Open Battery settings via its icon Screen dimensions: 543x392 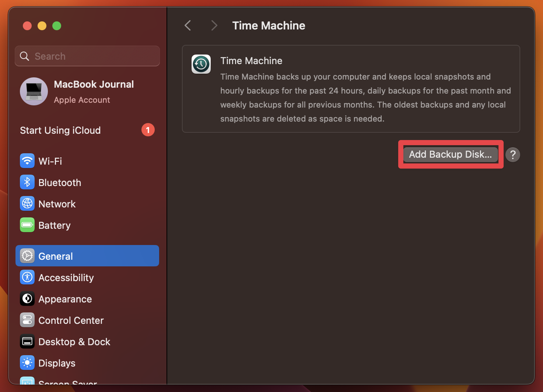pos(27,225)
